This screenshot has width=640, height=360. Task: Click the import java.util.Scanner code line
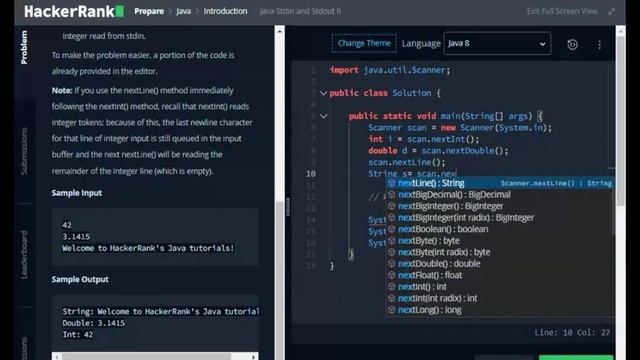[390, 70]
